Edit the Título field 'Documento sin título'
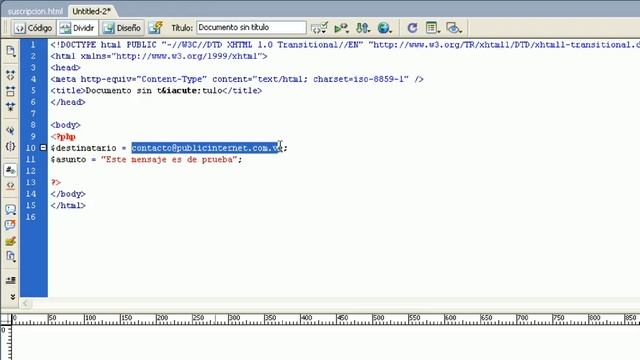640x360 pixels. [x=251, y=27]
